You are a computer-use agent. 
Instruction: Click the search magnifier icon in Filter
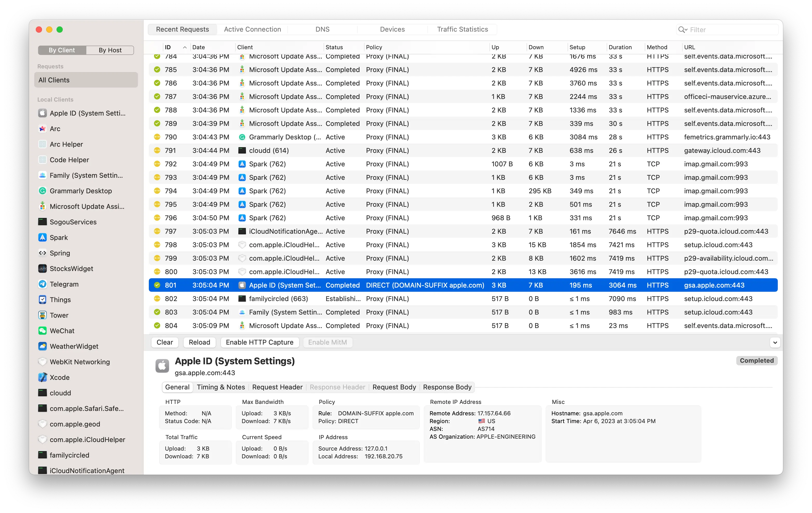click(683, 30)
